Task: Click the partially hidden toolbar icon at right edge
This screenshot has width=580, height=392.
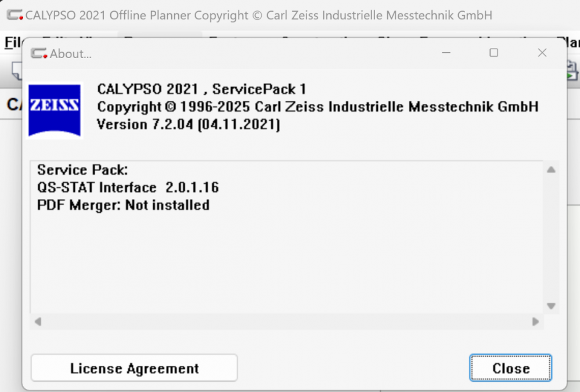Action: click(572, 71)
